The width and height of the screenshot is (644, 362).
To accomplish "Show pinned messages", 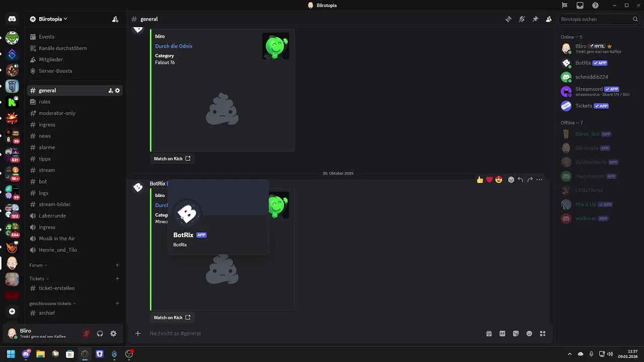I will pyautogui.click(x=535, y=19).
